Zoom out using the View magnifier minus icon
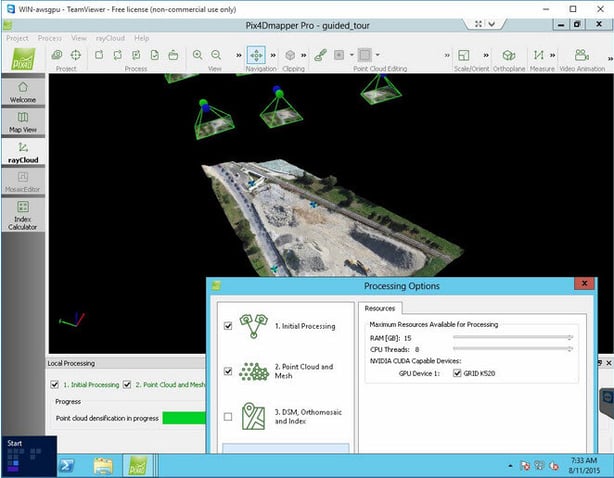This screenshot has width=614, height=478. coord(217,55)
